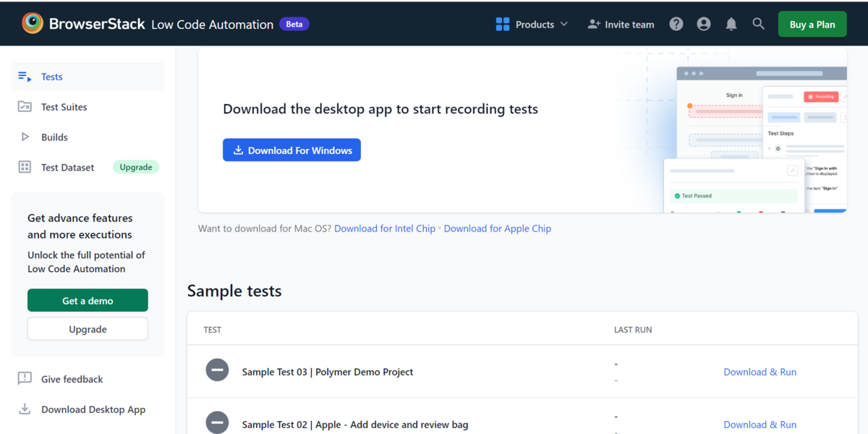Click status icon for Sample Test 03
The image size is (868, 434).
217,370
